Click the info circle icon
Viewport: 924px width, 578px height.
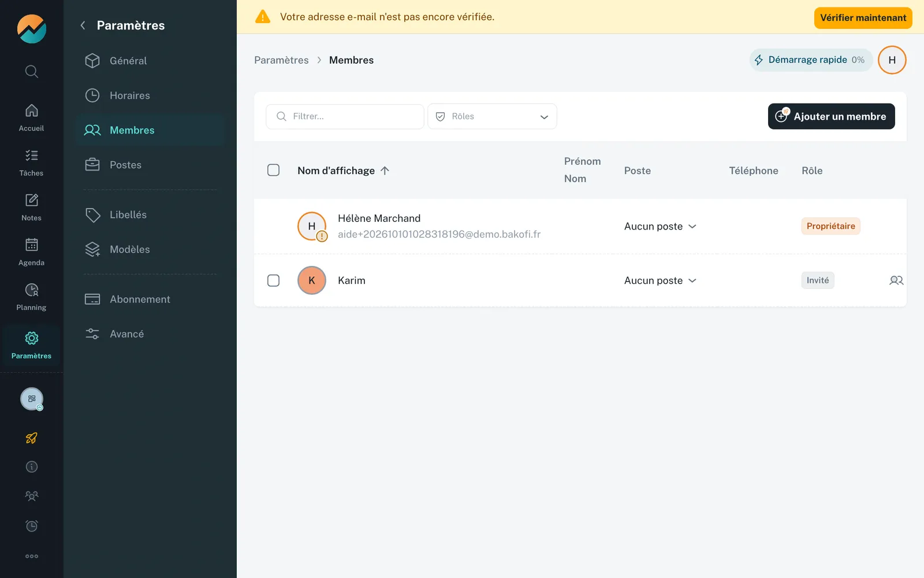pyautogui.click(x=32, y=467)
